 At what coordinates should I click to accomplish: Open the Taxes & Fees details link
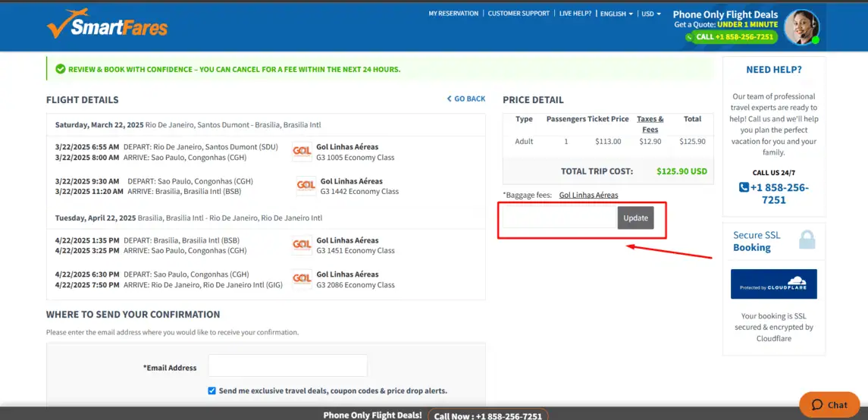tap(650, 124)
